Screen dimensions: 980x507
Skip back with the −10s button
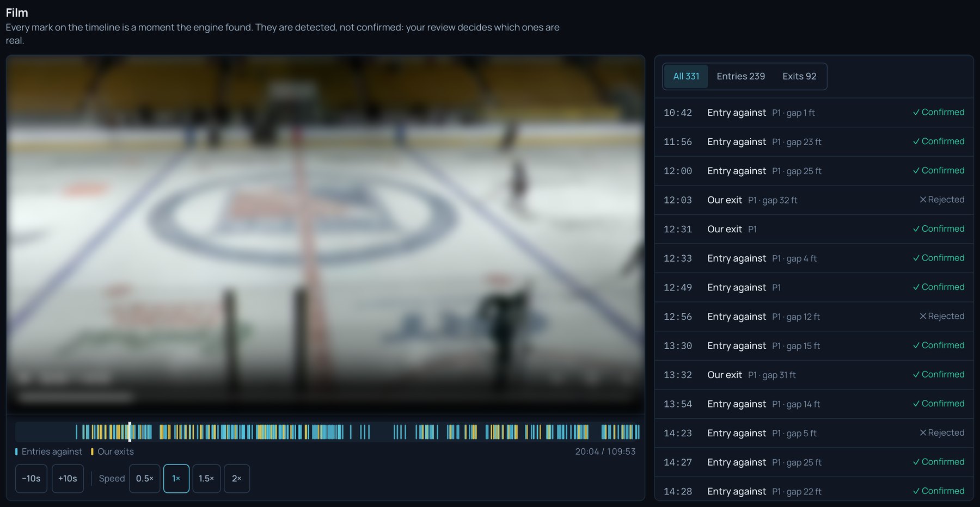click(31, 479)
